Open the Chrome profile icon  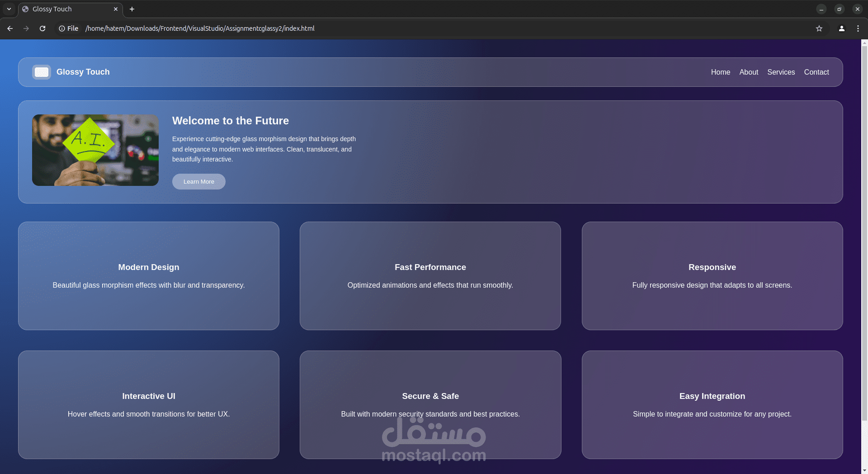[842, 28]
